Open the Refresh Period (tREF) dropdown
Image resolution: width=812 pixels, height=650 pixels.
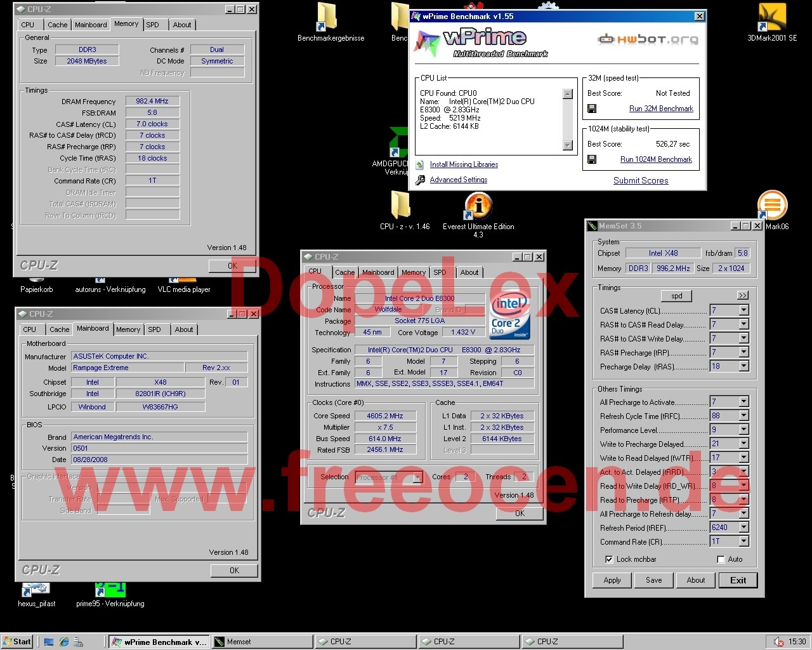coord(743,527)
